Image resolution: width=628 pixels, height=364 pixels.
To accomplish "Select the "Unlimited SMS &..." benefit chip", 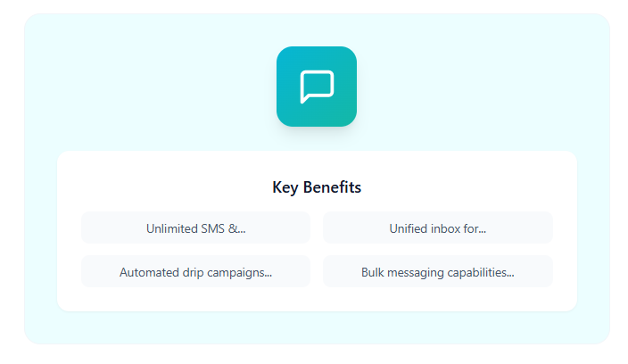I will (x=195, y=228).
